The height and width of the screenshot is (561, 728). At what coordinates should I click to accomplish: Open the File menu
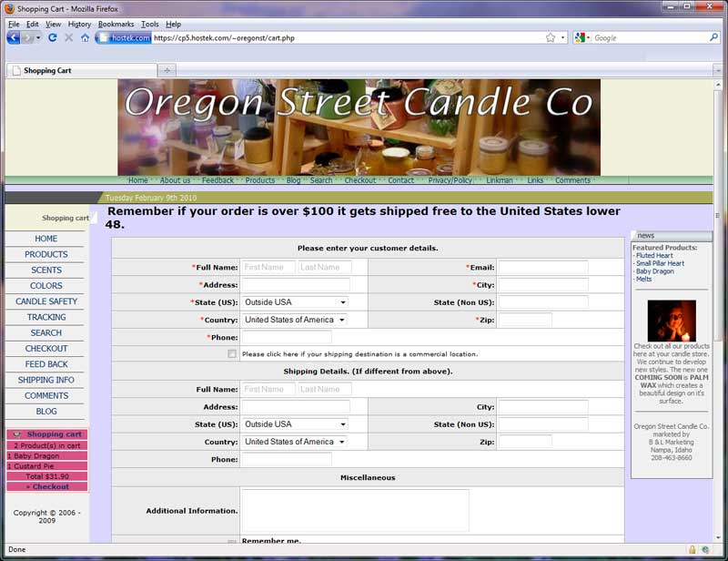[14, 25]
